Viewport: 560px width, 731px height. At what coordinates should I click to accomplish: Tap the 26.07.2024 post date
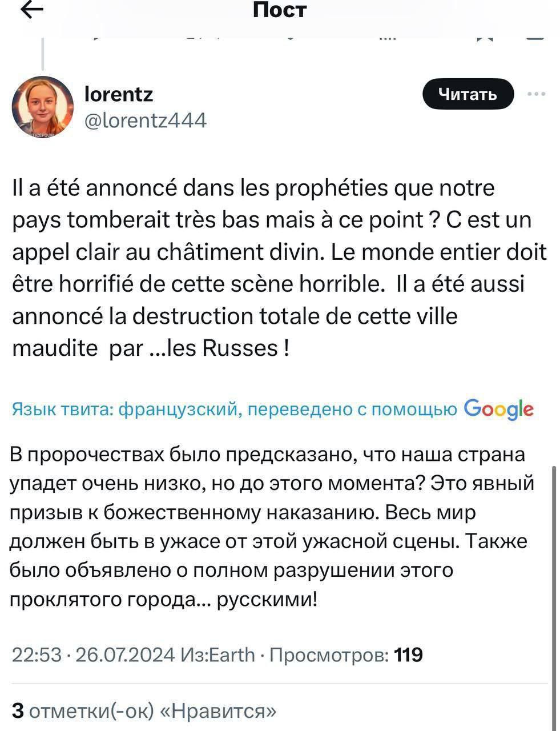click(124, 654)
